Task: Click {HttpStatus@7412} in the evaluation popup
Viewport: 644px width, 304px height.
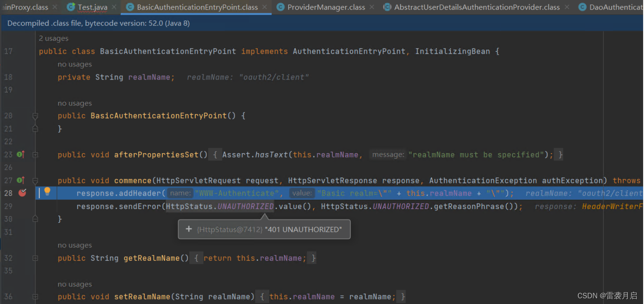Action: (x=230, y=229)
